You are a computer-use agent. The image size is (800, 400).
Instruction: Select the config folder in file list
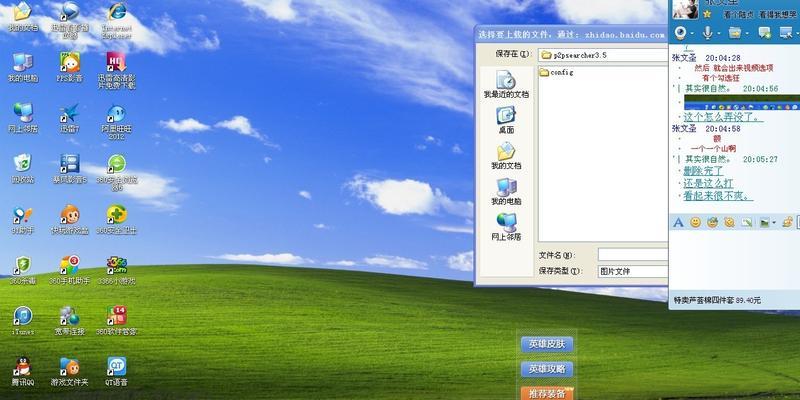click(556, 72)
